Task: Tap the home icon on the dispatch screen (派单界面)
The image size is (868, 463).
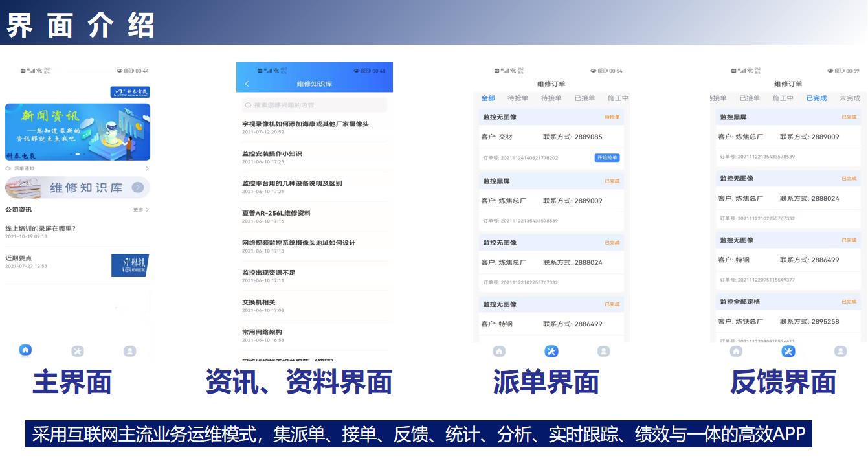Action: click(x=499, y=351)
